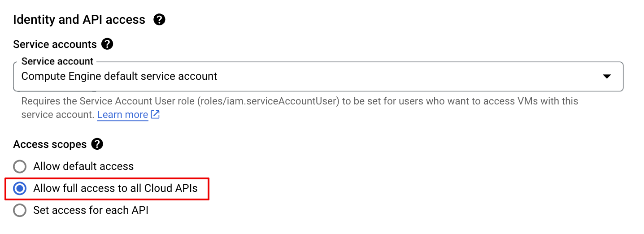Click the small Service account field label
644x234 pixels.
[57, 61]
